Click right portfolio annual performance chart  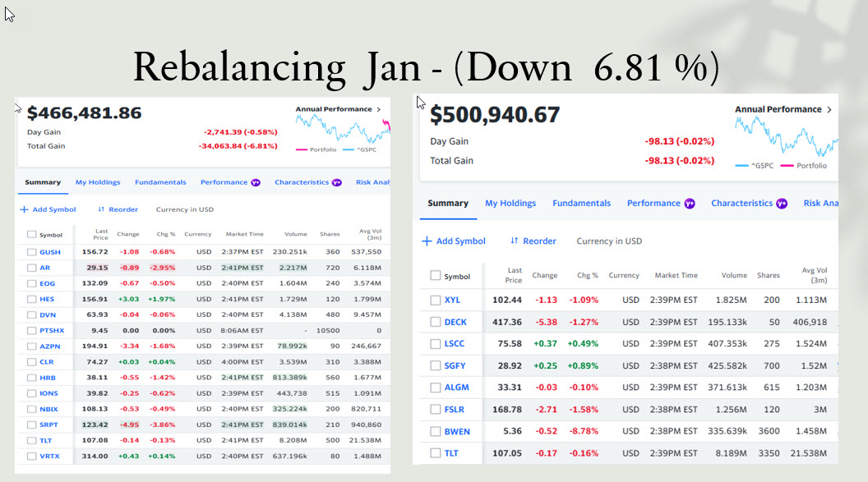[x=787, y=137]
